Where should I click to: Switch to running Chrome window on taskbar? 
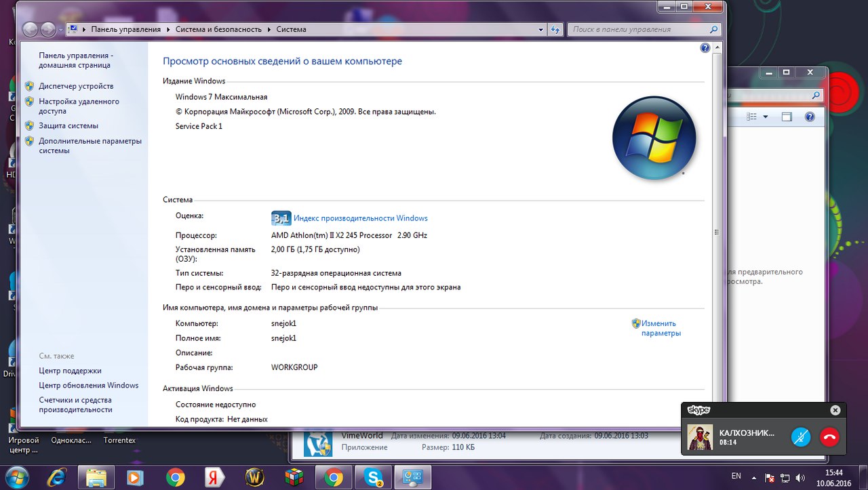(x=334, y=478)
